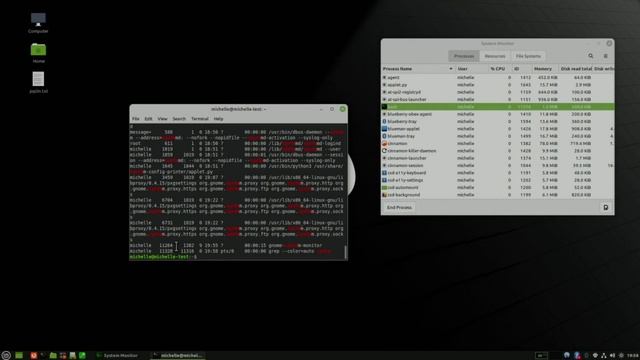Sort by the User column header

click(x=471, y=69)
